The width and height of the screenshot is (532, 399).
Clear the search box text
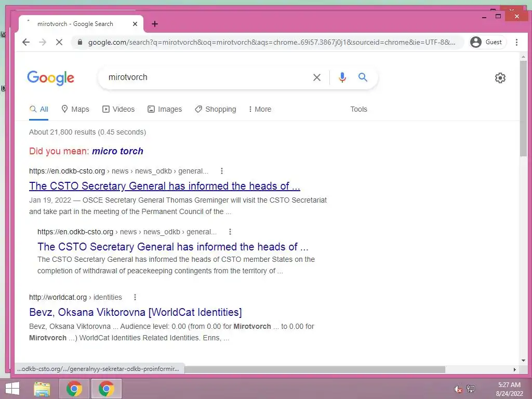tap(316, 77)
